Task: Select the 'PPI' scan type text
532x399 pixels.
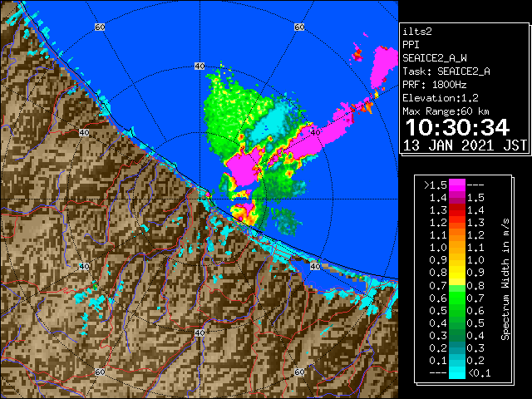Action: point(411,45)
